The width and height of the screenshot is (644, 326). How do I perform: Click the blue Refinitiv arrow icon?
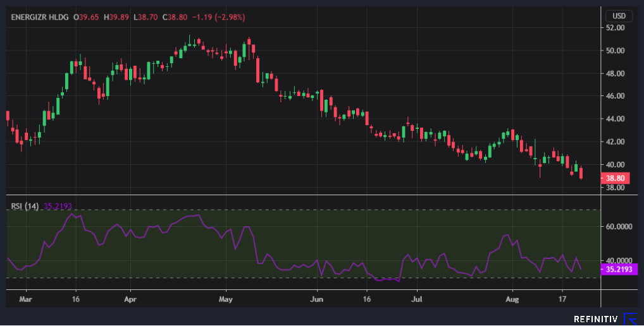click(630, 319)
